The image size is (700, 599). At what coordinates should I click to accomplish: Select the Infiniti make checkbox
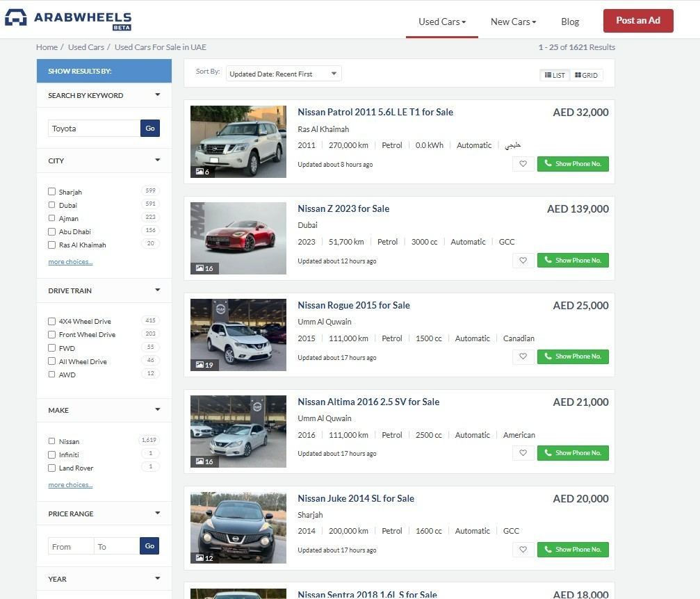[x=51, y=455]
